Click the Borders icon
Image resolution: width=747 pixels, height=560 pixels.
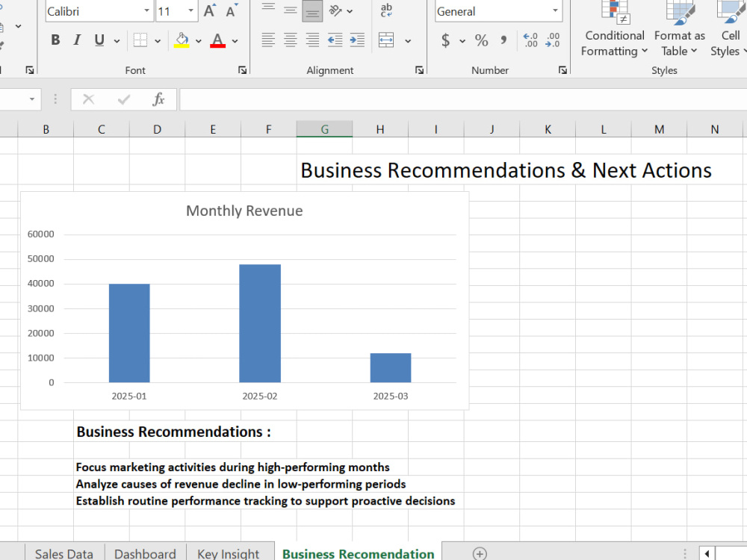(x=140, y=40)
